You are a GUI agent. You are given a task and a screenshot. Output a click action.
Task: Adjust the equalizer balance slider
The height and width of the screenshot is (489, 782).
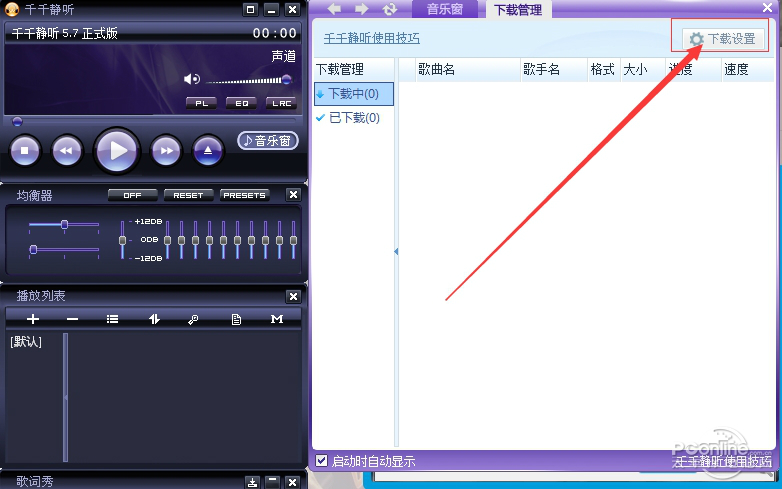tap(64, 225)
